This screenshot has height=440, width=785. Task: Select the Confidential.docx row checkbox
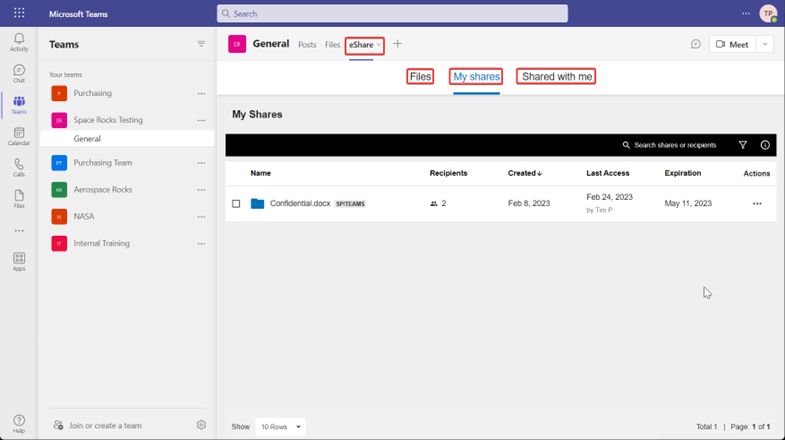click(236, 204)
